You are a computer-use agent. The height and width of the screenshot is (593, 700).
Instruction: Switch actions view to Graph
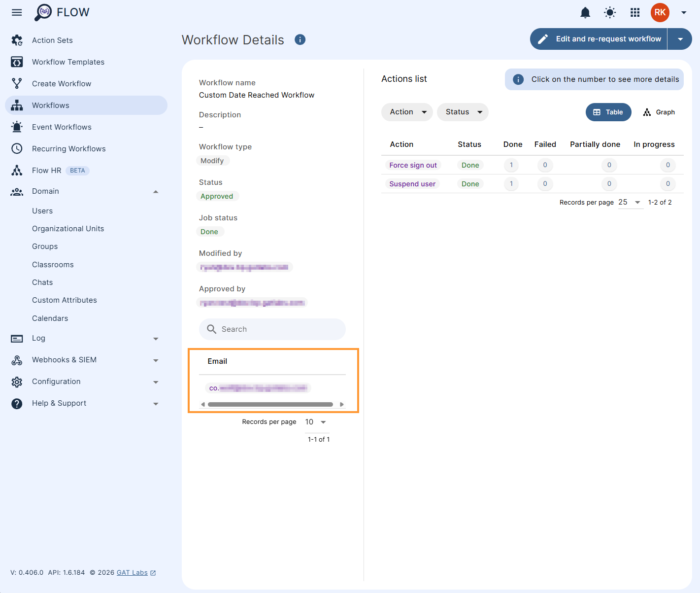pyautogui.click(x=659, y=112)
